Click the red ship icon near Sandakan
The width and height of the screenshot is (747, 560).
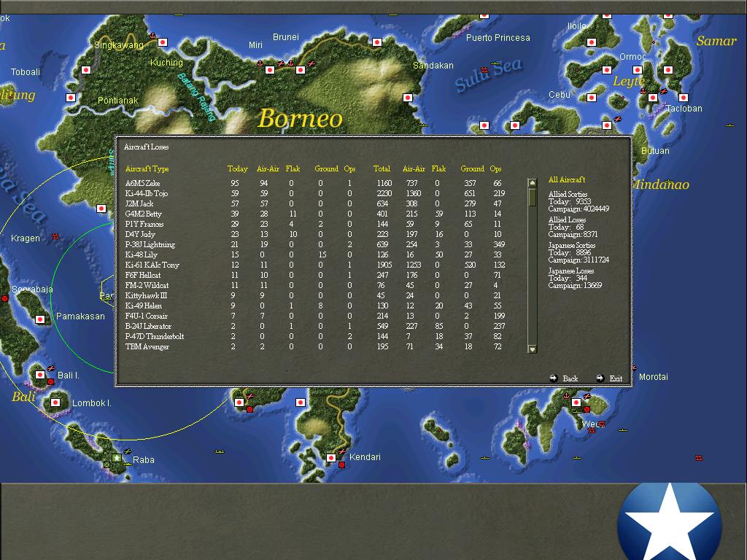pyautogui.click(x=484, y=70)
